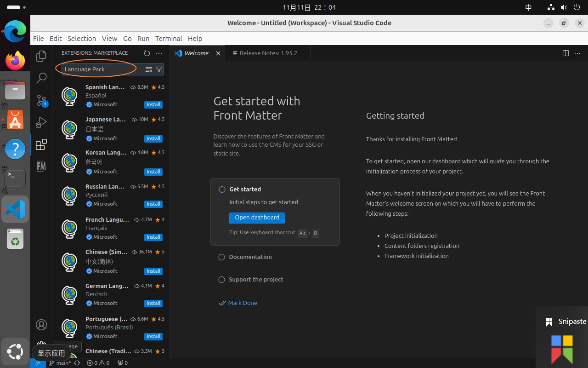Open the 中 input method indicator
This screenshot has width=588, height=368.
[x=528, y=7]
